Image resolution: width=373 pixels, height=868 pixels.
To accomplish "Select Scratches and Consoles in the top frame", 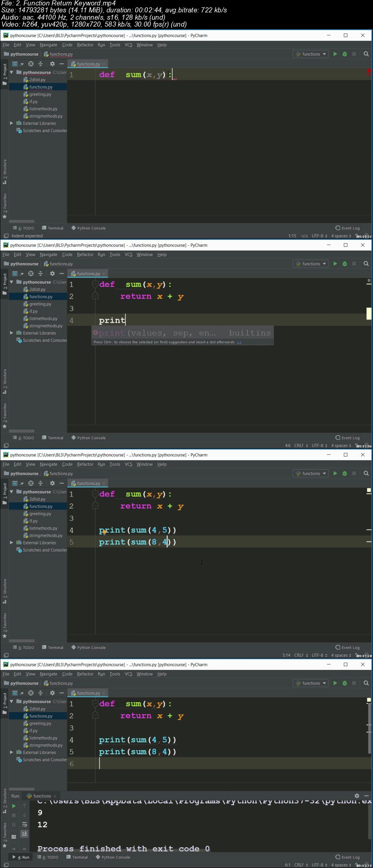I will pos(42,131).
